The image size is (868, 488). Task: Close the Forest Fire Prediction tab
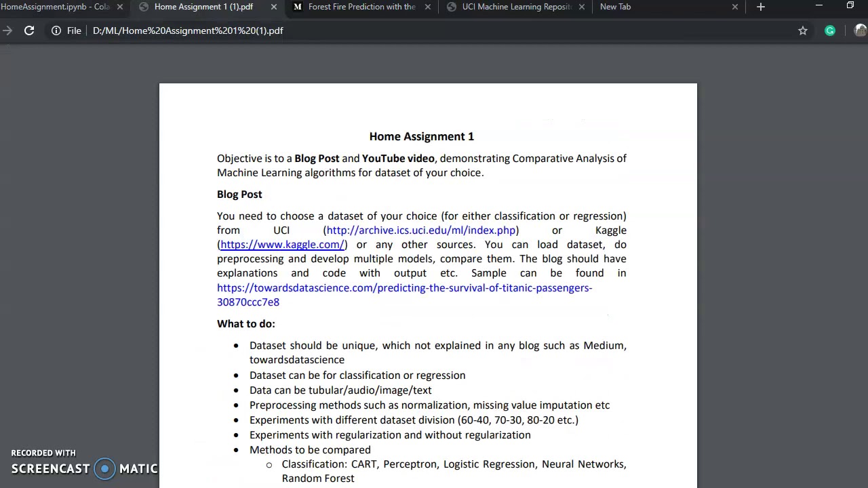point(428,7)
